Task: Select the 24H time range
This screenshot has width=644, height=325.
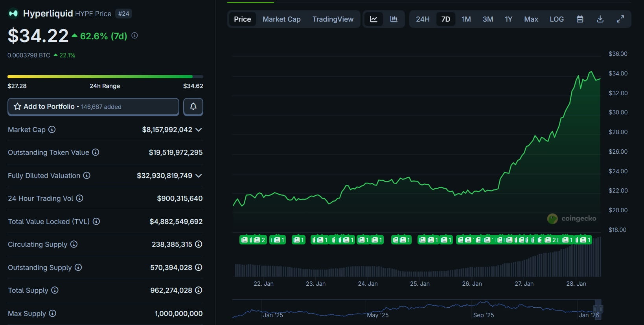Action: point(423,19)
